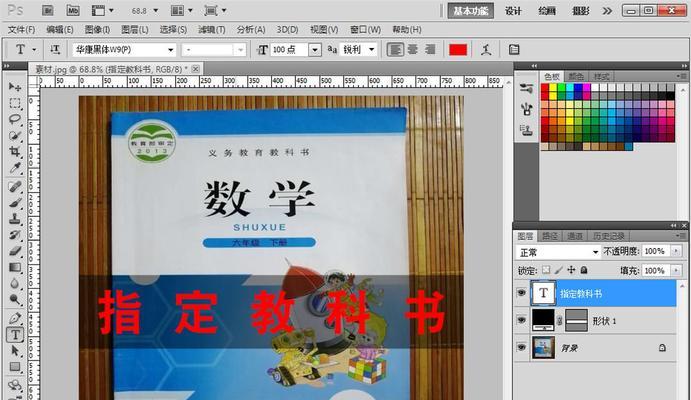Toggle lock transparent pixels
This screenshot has width=691, height=400.
point(546,270)
